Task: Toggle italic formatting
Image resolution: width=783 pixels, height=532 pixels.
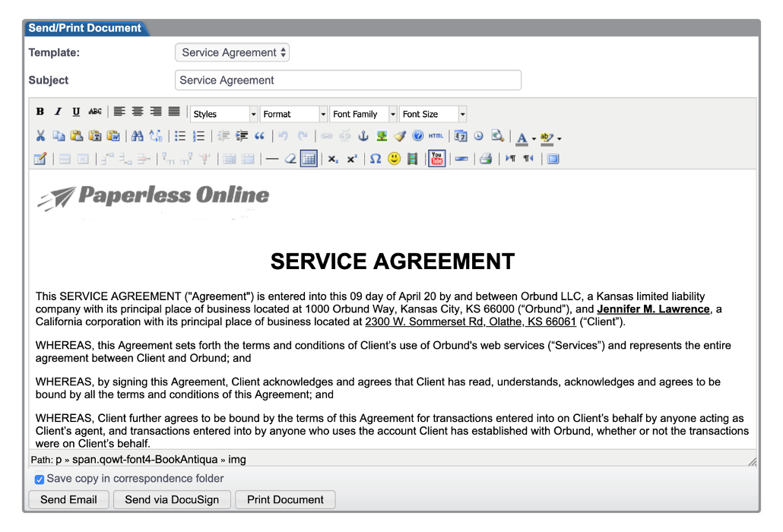Action: click(58, 111)
